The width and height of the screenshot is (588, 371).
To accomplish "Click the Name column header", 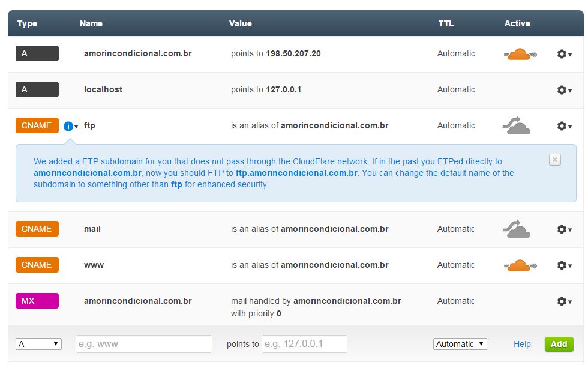I will coord(91,23).
